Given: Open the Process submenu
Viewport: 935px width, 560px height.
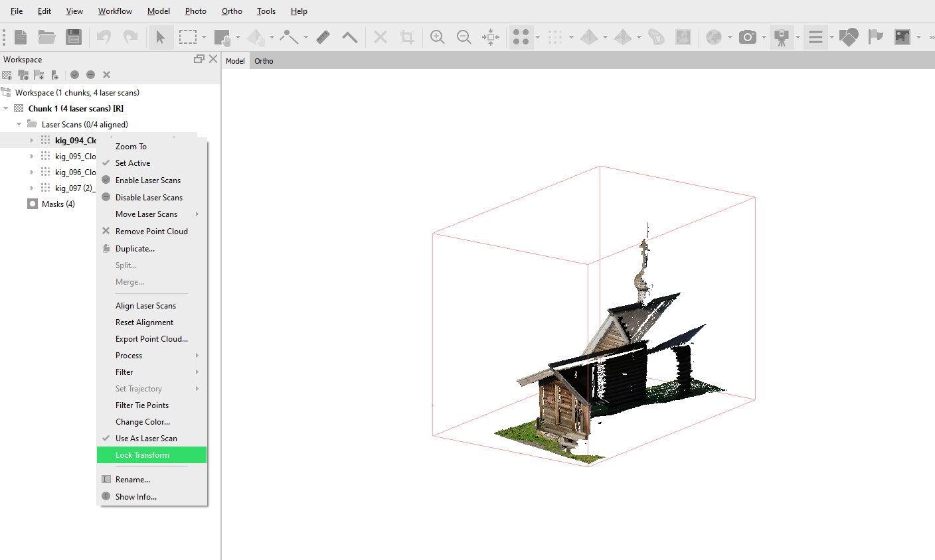Looking at the screenshot, I should pyautogui.click(x=151, y=356).
